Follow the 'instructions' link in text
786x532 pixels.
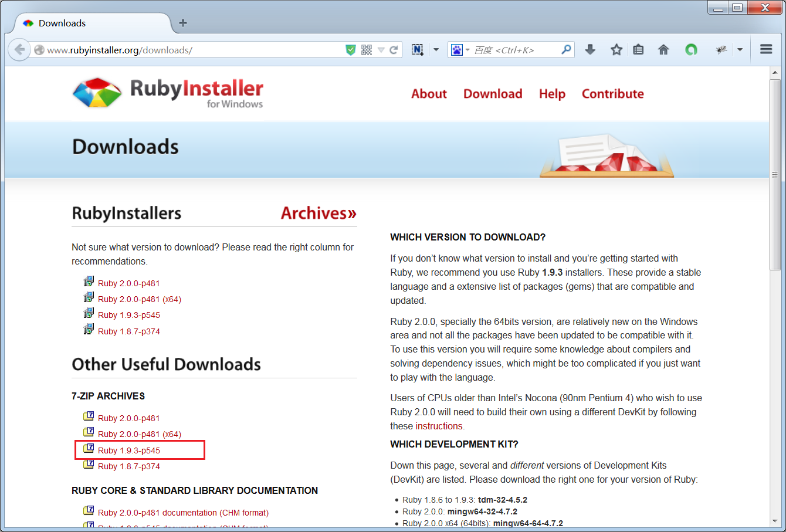[439, 426]
